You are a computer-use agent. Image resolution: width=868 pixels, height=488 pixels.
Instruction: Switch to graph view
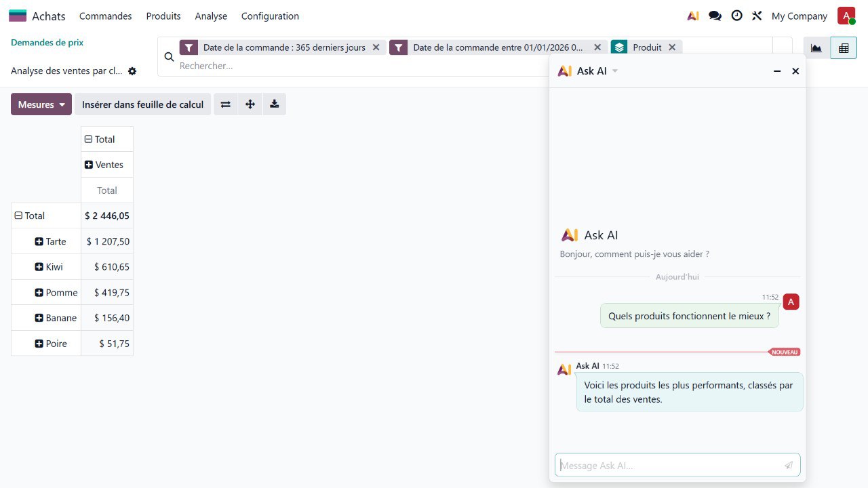[816, 48]
